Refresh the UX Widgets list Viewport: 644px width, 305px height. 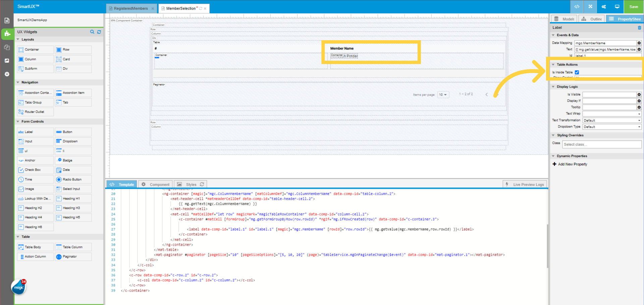[99, 32]
